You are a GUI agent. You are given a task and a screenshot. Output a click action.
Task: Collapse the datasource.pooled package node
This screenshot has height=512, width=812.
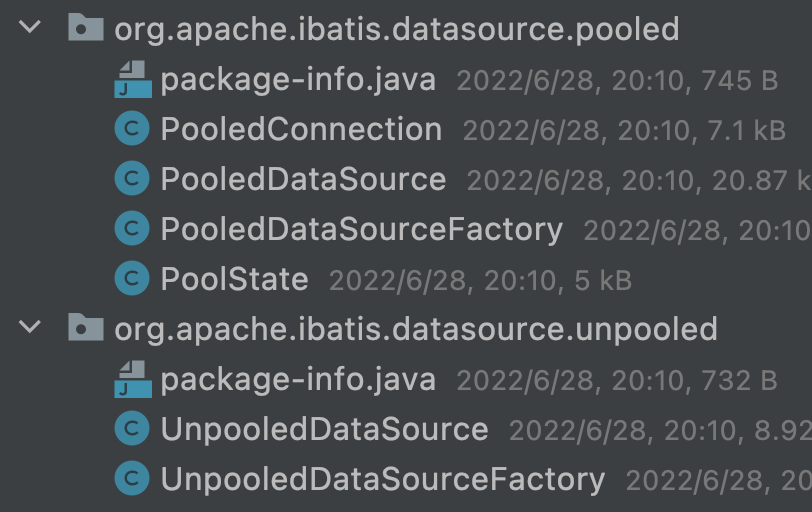click(30, 28)
